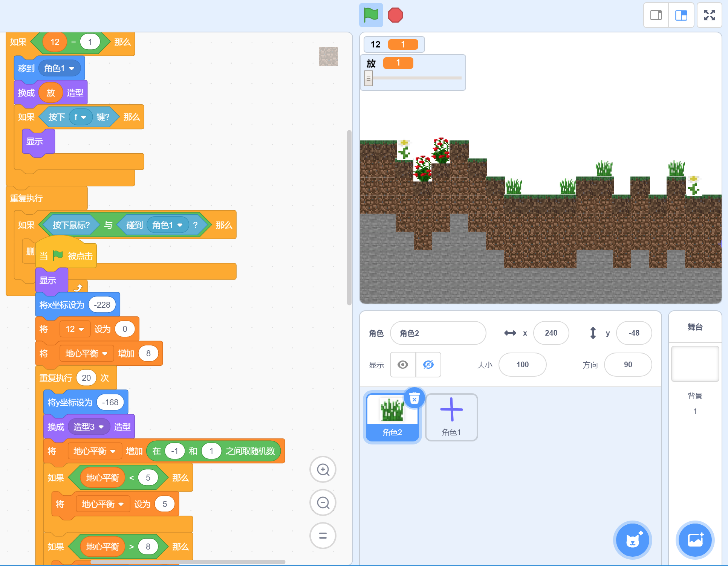Click the horizontal workspace scrollbar
The height and width of the screenshot is (568, 728).
coord(188,562)
